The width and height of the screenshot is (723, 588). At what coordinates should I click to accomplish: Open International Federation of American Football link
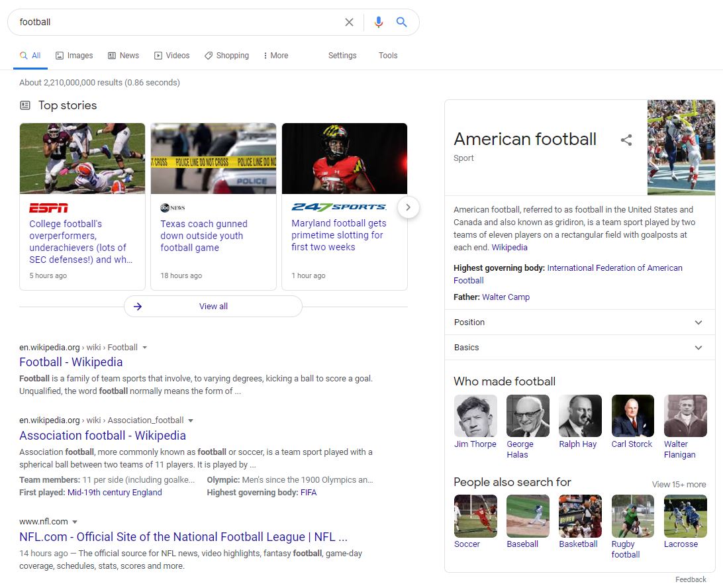click(568, 274)
